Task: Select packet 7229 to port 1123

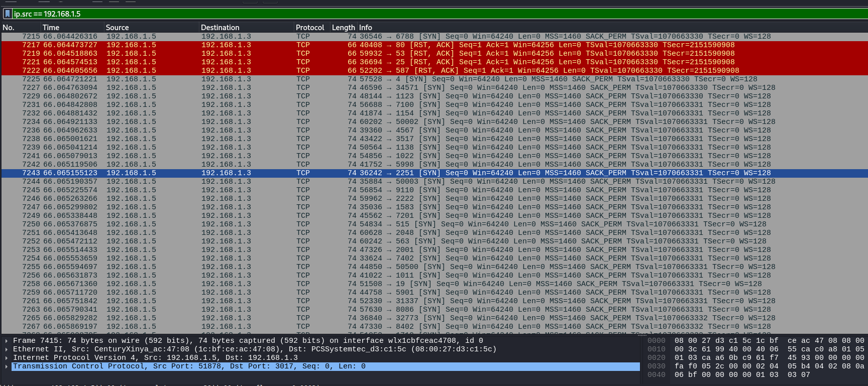Action: point(435,96)
